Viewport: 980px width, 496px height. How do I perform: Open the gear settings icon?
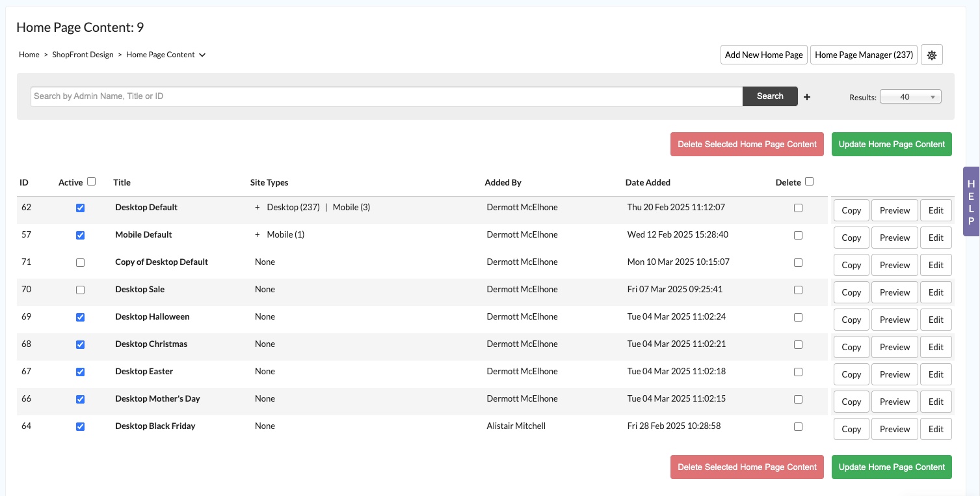(x=931, y=55)
